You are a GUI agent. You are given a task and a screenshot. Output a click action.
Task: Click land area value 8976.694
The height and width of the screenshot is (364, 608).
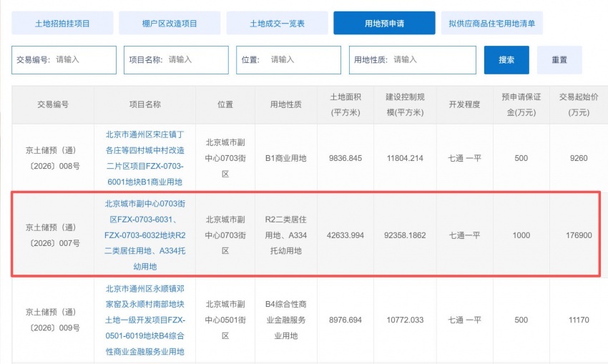pos(345,320)
